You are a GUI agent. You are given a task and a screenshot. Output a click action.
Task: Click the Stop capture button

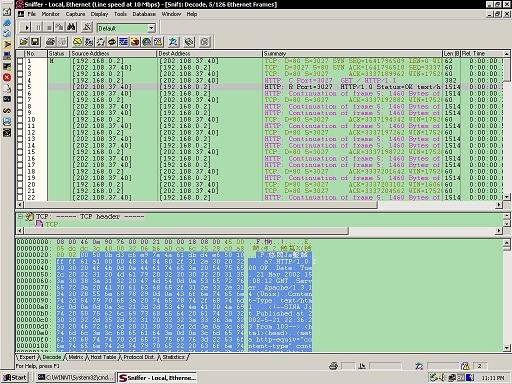(x=49, y=28)
